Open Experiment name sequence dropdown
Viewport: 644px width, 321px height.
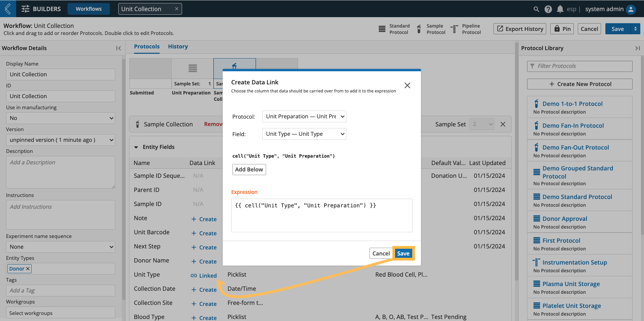pyautogui.click(x=60, y=247)
